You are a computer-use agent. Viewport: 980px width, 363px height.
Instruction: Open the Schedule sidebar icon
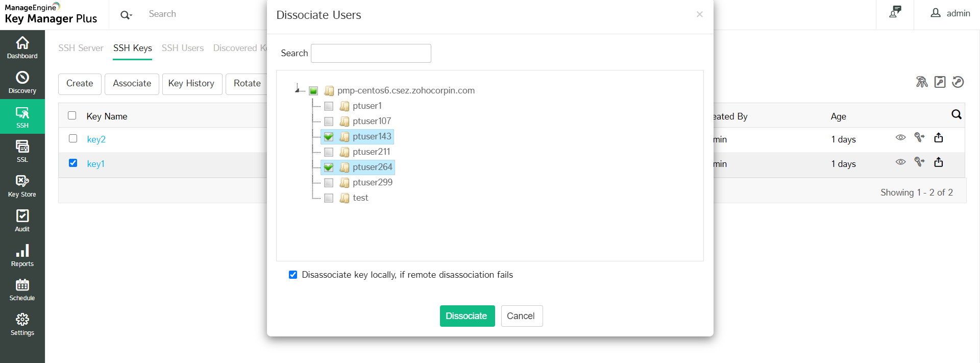(22, 289)
